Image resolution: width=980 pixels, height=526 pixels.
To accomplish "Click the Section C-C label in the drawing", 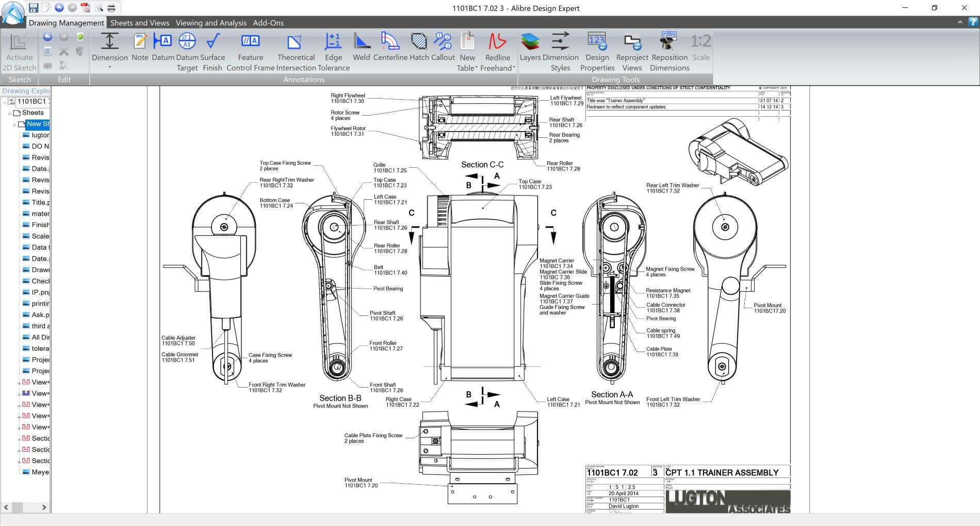I will [x=482, y=165].
